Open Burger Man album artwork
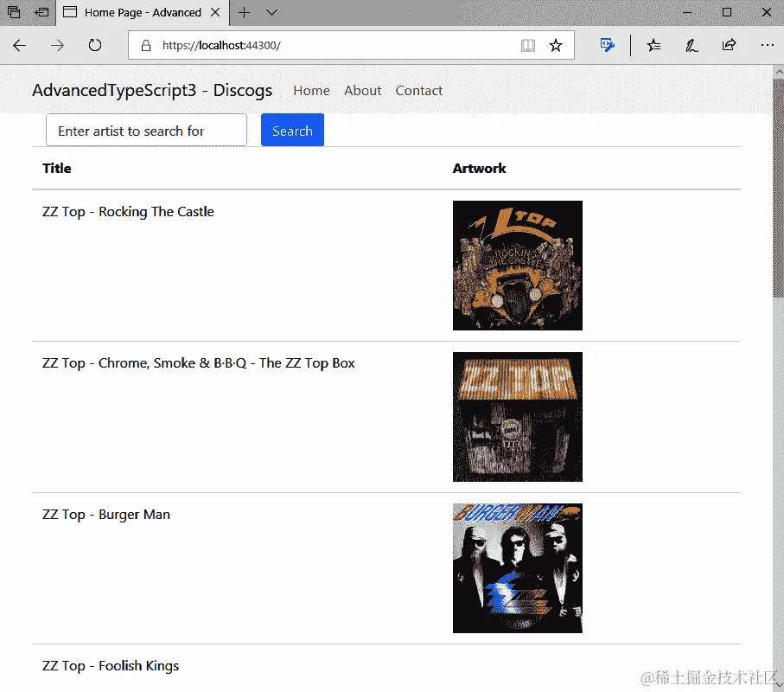This screenshot has width=784, height=692. [x=518, y=568]
